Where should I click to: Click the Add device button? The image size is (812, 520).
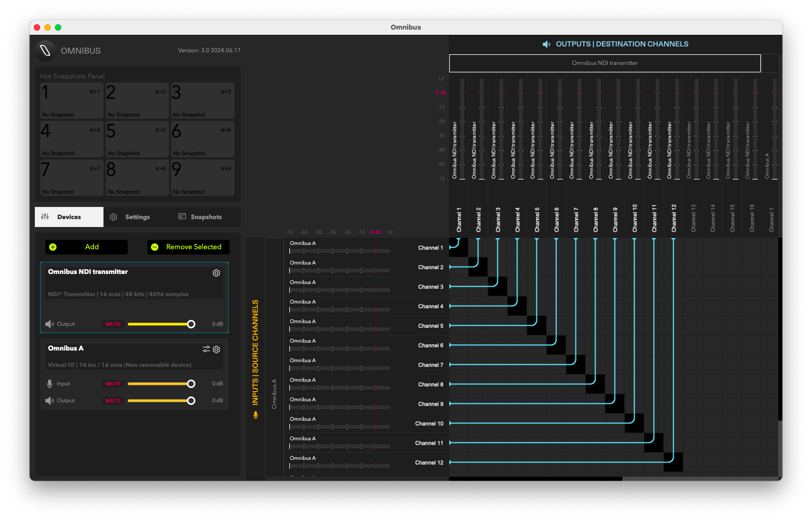87,247
